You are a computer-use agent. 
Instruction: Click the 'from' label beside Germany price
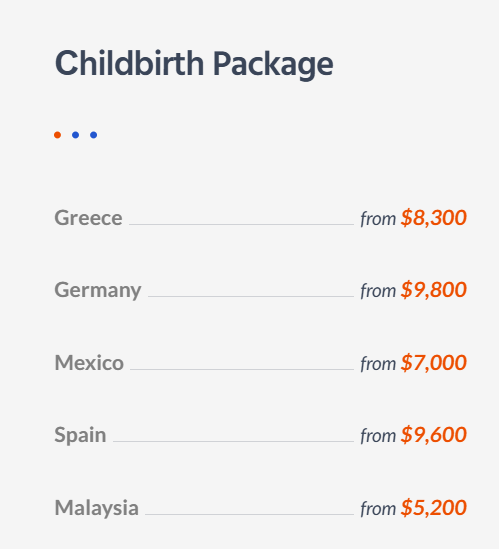378,291
